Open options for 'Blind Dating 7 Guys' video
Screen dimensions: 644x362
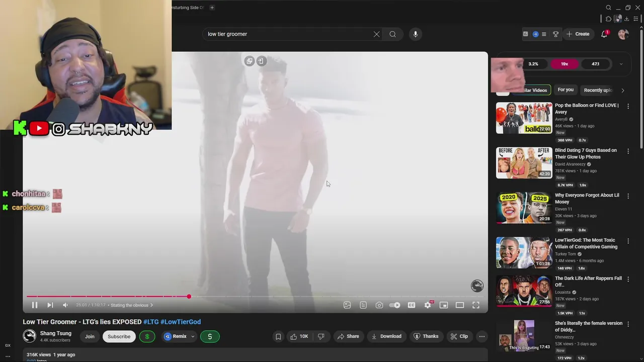tap(628, 151)
